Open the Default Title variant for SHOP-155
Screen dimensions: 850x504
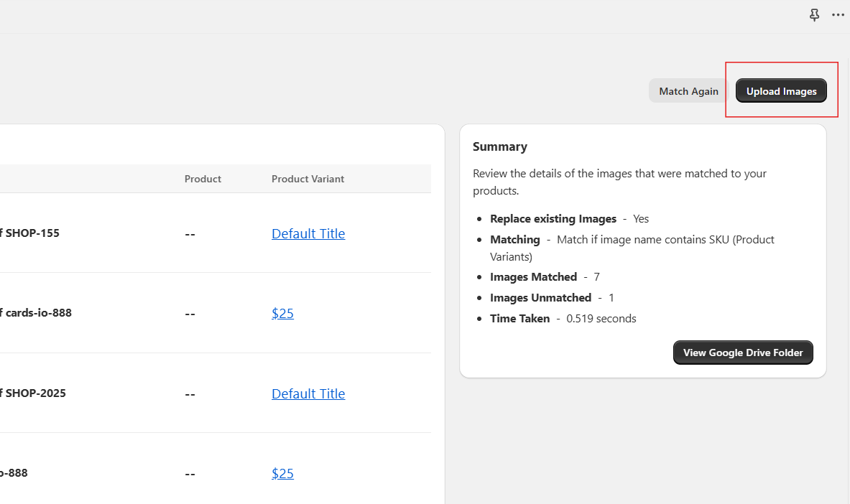coord(308,233)
